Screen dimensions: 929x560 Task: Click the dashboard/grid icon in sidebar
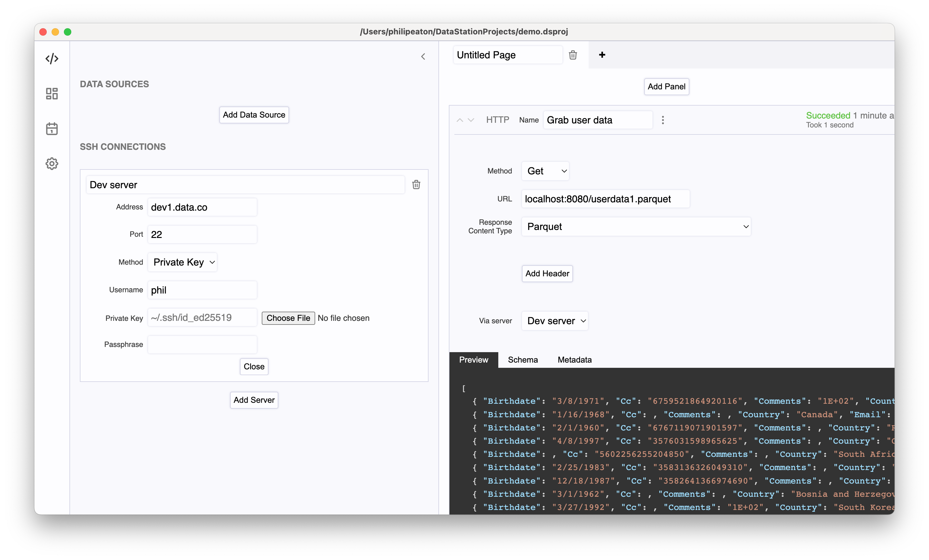click(x=51, y=94)
